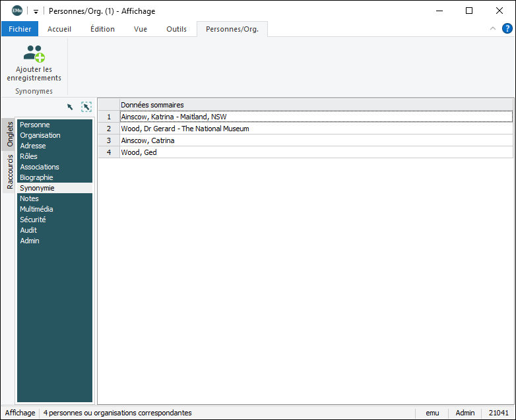Open the blue help question mark icon
This screenshot has height=420, width=516.
click(507, 28)
